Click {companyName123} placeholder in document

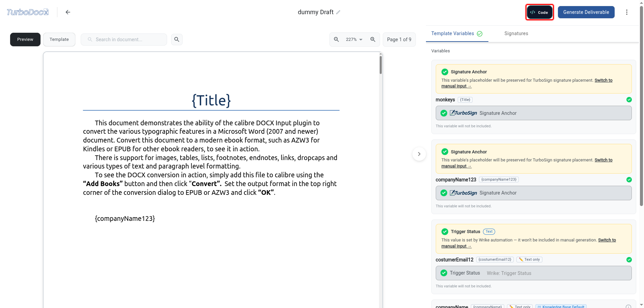coord(125,219)
